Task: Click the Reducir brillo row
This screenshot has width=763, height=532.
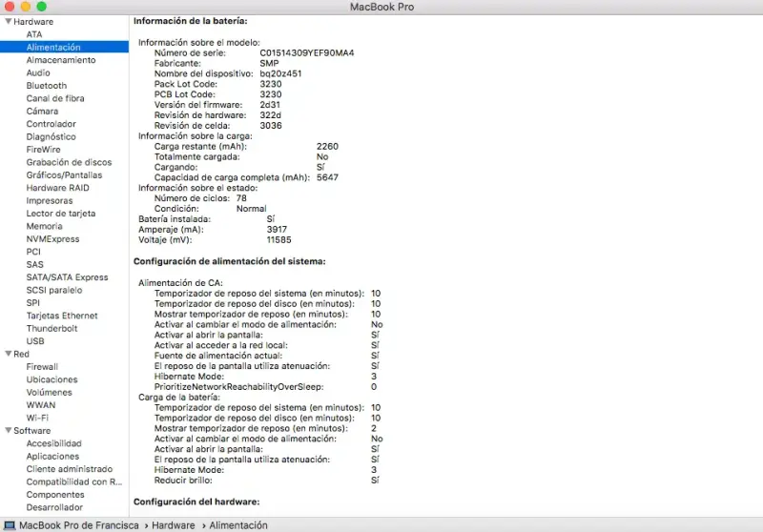Action: 267,481
